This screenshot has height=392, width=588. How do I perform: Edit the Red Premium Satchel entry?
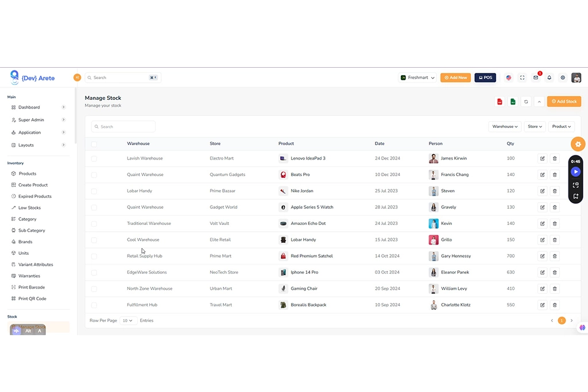pos(542,257)
